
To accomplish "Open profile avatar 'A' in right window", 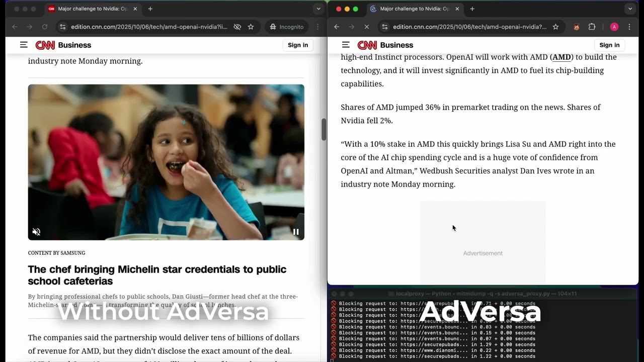I will [x=614, y=27].
